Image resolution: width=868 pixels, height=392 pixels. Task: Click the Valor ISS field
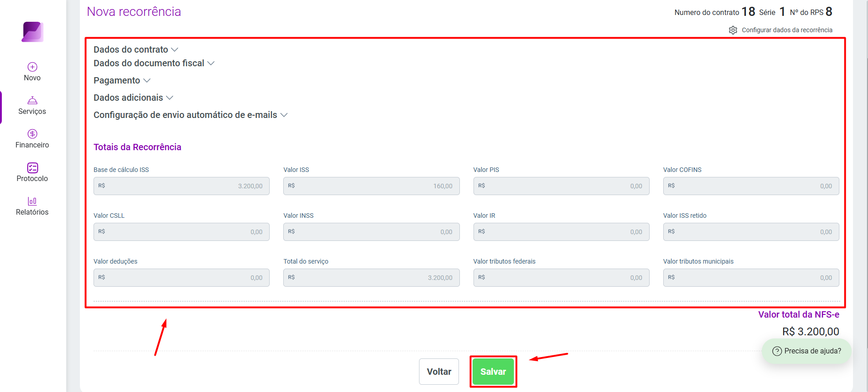tap(371, 186)
